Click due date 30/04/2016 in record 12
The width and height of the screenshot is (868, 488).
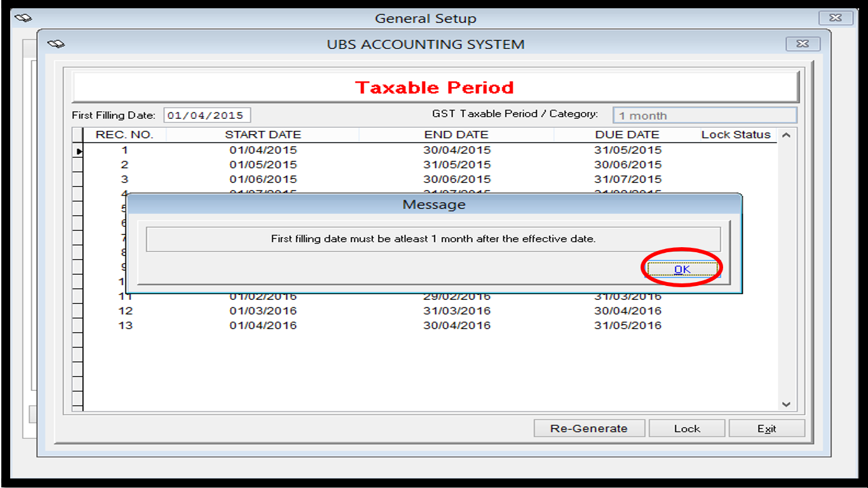click(x=628, y=311)
